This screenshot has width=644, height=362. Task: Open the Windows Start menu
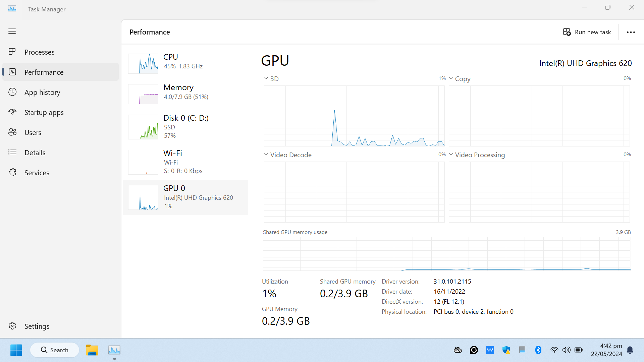point(16,350)
